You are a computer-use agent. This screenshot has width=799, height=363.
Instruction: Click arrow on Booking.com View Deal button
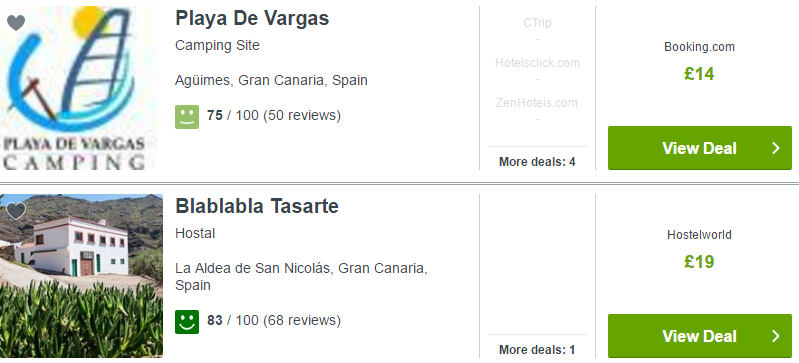point(776,148)
